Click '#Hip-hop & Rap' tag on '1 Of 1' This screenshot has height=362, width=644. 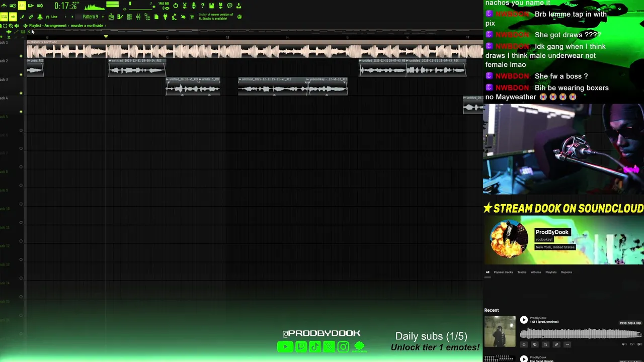pos(630,322)
